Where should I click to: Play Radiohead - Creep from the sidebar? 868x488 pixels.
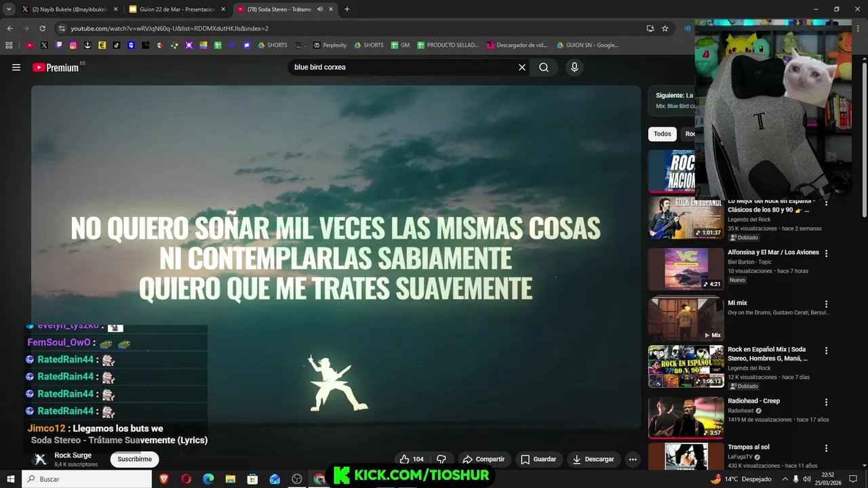686,418
